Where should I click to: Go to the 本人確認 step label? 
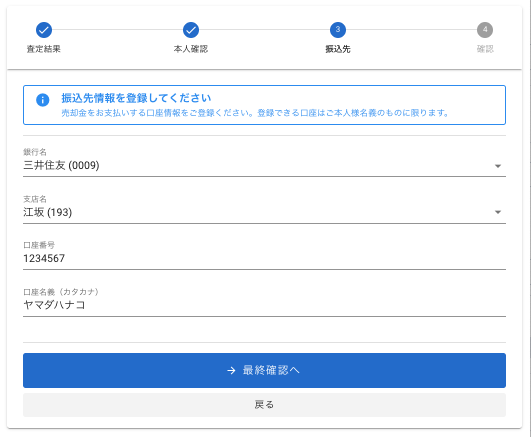pos(191,49)
